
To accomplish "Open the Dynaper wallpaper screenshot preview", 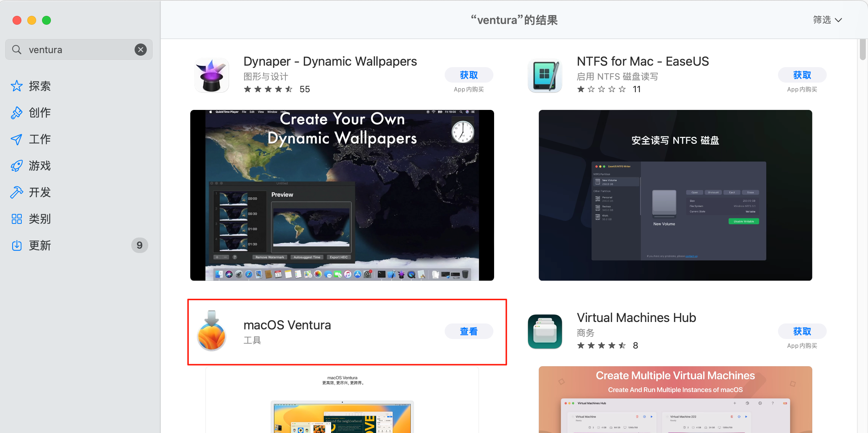I will tap(342, 195).
